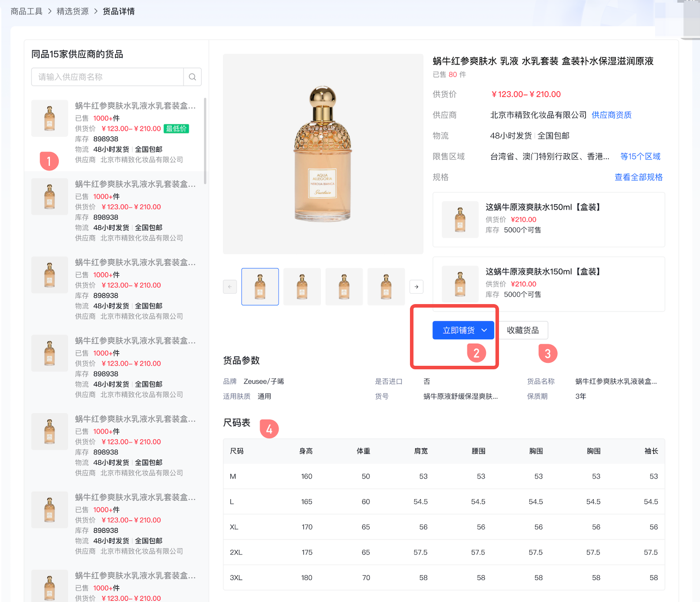Open the 立即铺货 dropdown arrow
700x602 pixels.
(x=484, y=330)
